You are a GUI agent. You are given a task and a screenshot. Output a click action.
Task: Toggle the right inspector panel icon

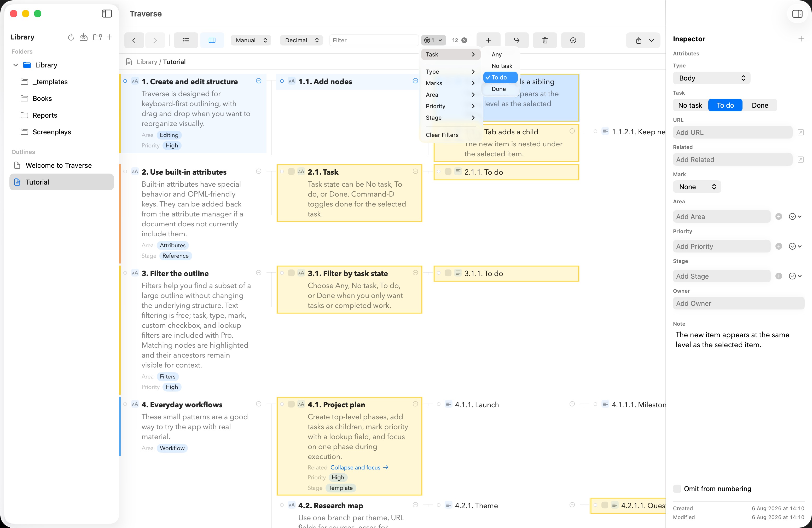(x=797, y=14)
